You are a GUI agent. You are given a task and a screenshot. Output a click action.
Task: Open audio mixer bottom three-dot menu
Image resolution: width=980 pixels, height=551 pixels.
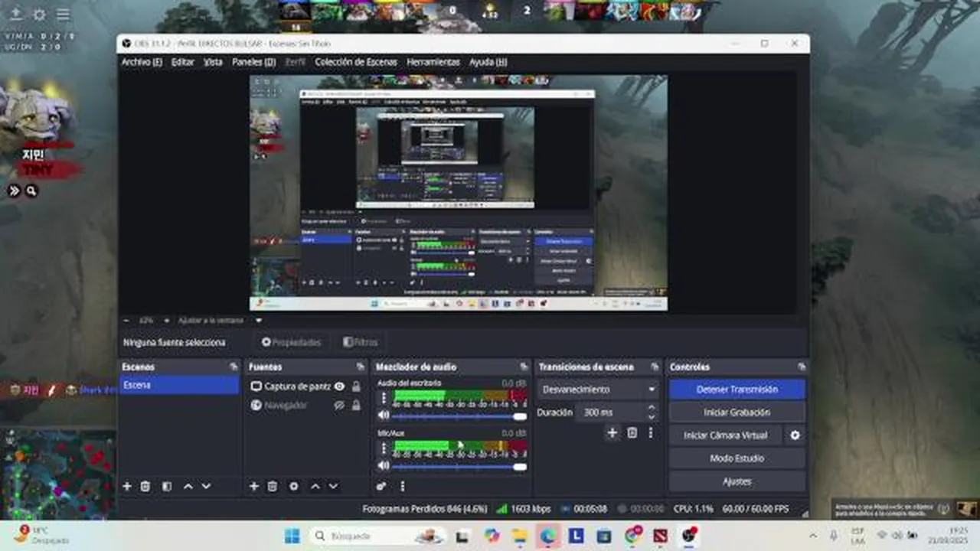[x=403, y=486]
